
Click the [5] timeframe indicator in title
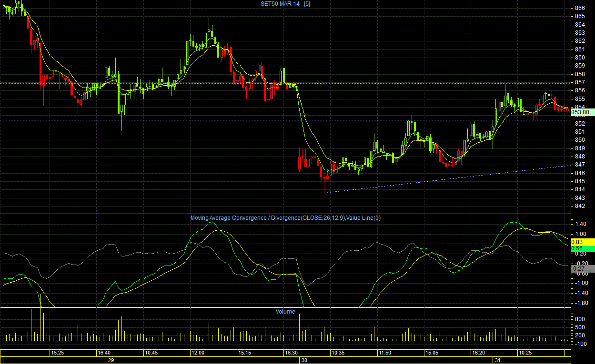(x=307, y=4)
